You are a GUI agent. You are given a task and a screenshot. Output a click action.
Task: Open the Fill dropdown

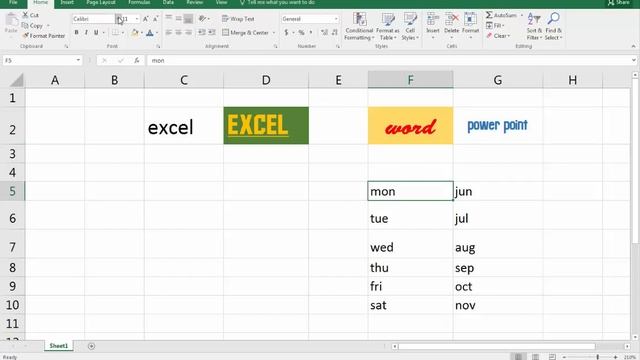pyautogui.click(x=495, y=25)
